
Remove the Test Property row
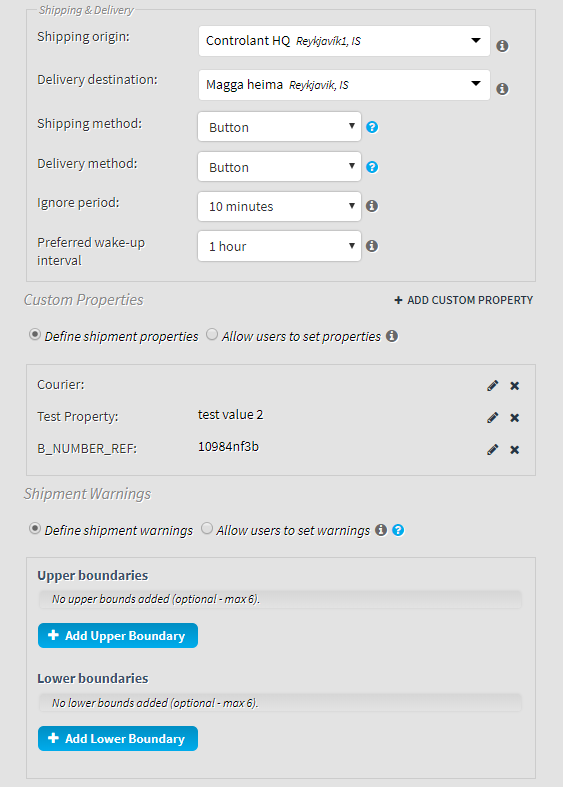pyautogui.click(x=514, y=418)
